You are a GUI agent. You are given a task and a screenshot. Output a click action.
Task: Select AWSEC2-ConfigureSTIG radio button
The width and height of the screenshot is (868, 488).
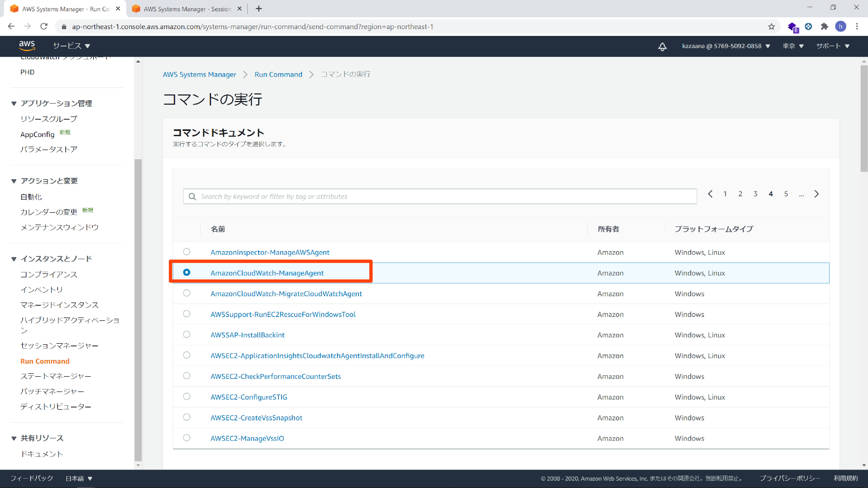coord(187,396)
